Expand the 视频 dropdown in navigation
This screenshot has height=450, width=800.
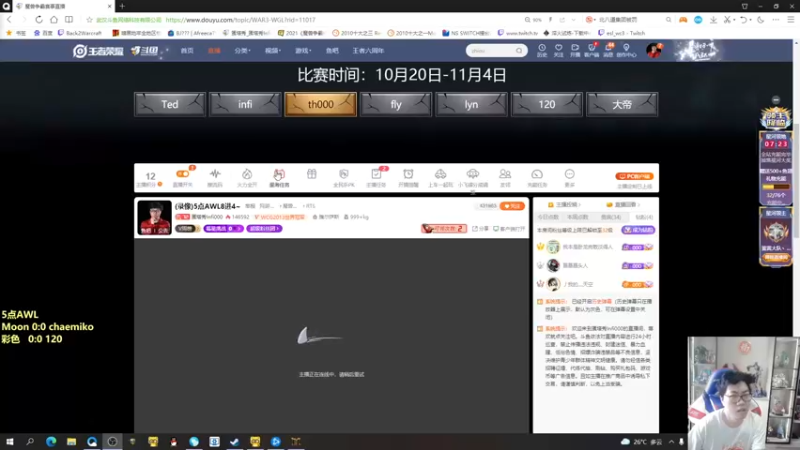tap(273, 51)
